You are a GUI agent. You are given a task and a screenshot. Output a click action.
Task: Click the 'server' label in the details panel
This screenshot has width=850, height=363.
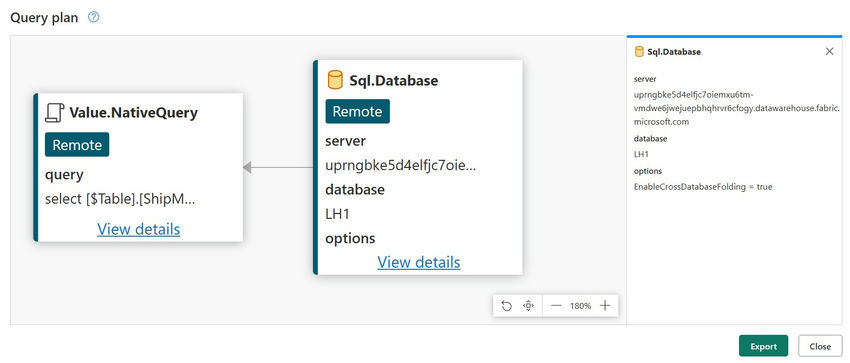[x=645, y=79]
